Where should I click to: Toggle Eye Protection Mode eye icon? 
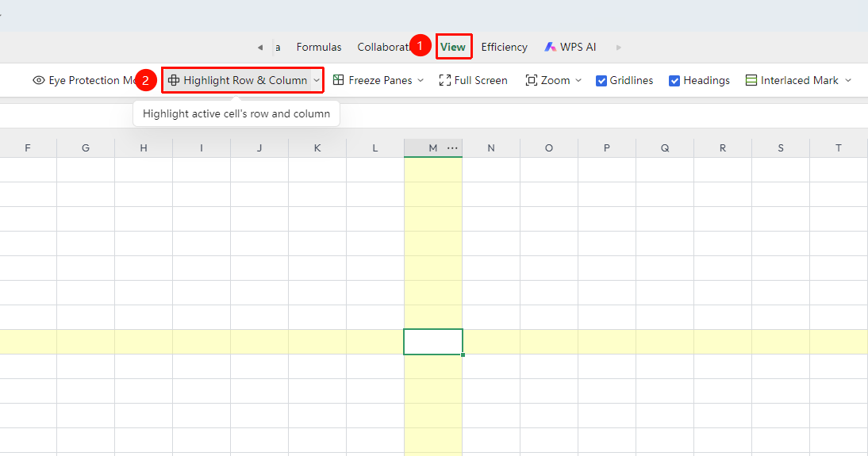click(x=39, y=80)
